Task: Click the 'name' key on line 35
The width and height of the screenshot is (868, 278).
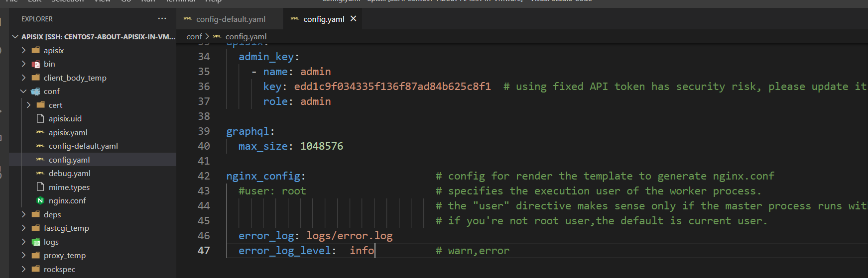Action: coord(275,72)
